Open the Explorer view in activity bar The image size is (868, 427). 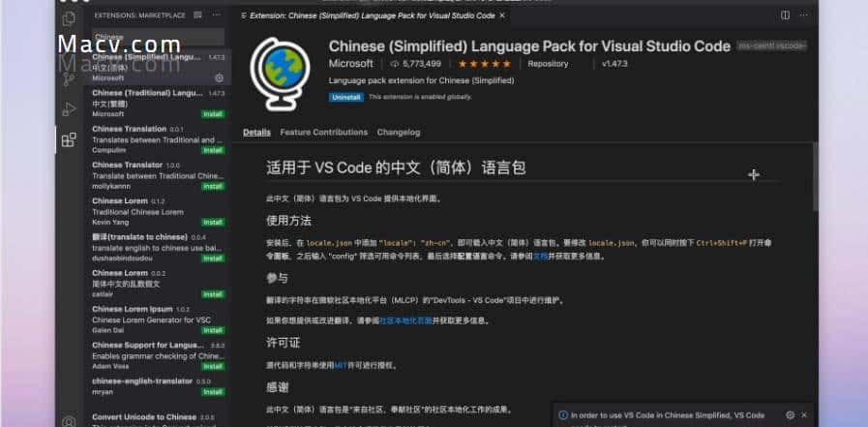pos(69,18)
